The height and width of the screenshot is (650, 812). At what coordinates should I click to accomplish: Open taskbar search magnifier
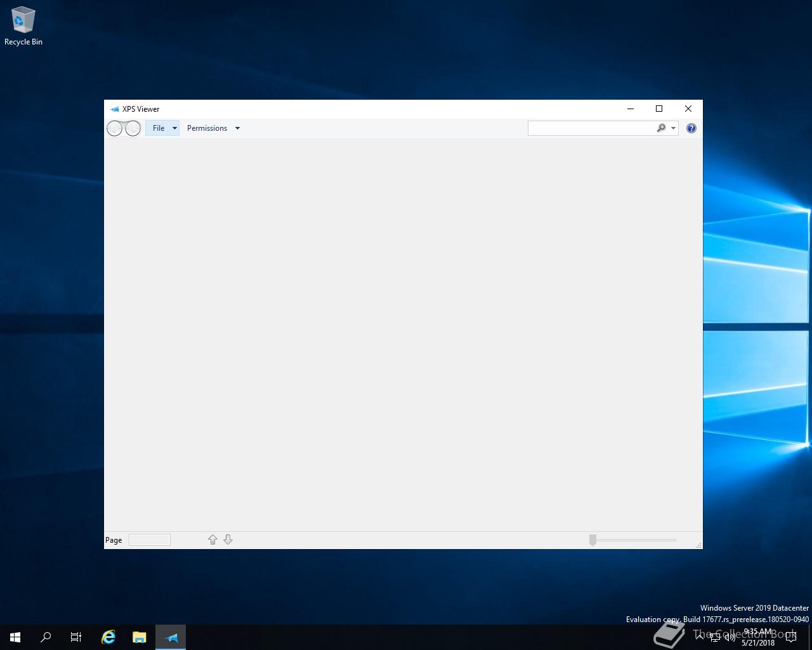tap(46, 637)
